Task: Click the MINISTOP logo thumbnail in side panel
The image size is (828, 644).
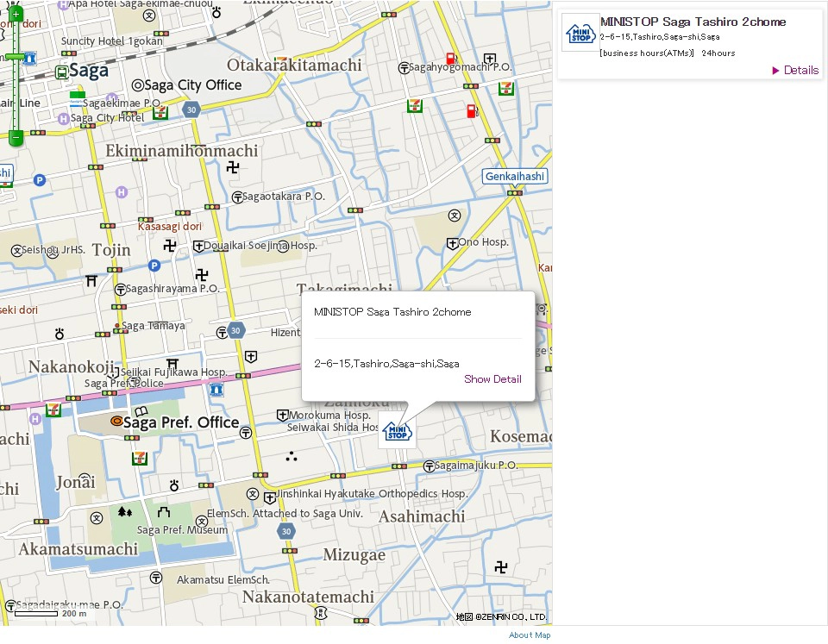Action: [x=580, y=33]
